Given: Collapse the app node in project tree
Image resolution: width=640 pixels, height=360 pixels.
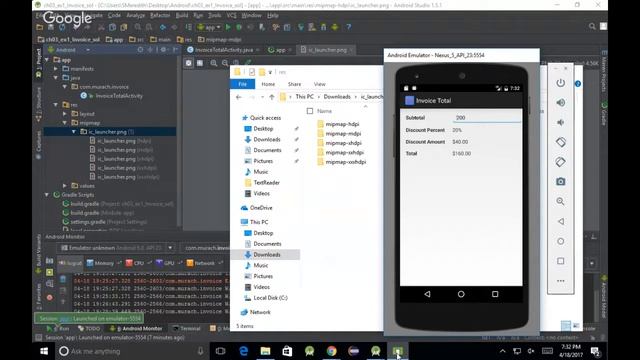Looking at the screenshot, I should [47, 60].
